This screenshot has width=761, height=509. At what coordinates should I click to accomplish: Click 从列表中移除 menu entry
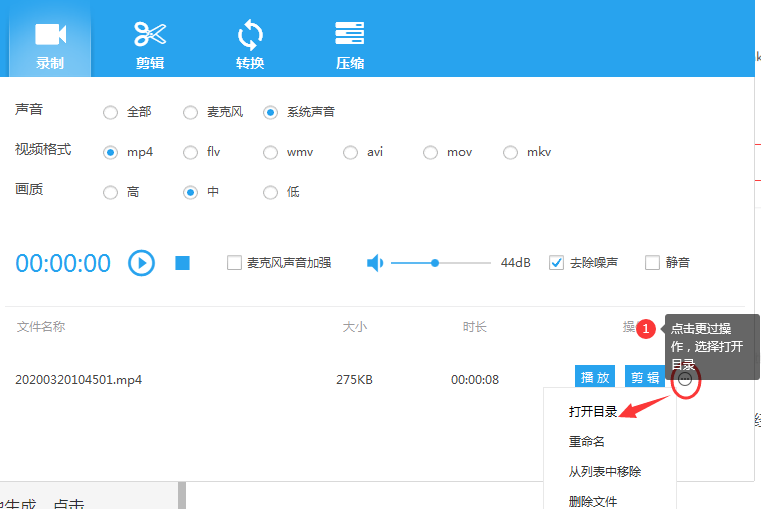click(x=604, y=471)
